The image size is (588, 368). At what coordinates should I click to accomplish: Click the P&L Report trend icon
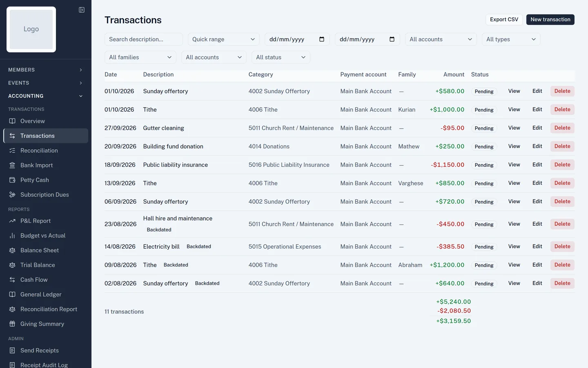12,221
